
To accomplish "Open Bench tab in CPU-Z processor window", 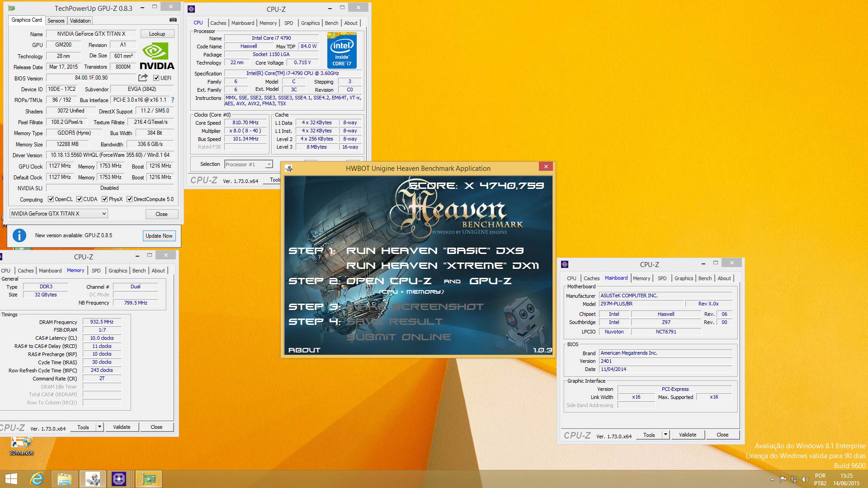I will click(x=331, y=23).
